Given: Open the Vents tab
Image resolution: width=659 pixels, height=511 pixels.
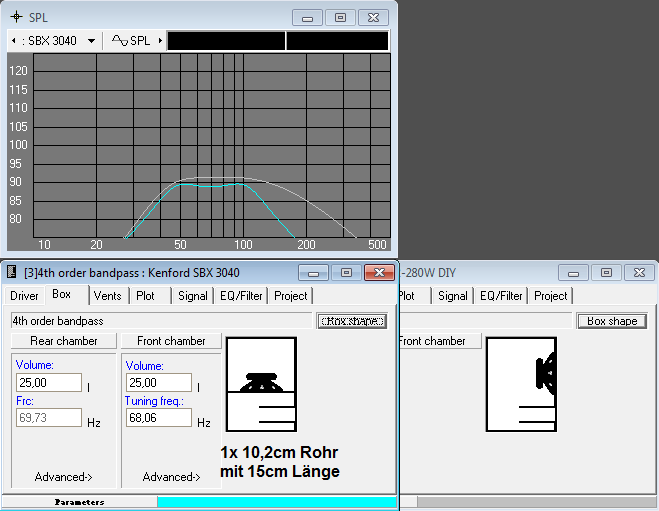Looking at the screenshot, I should [x=108, y=296].
